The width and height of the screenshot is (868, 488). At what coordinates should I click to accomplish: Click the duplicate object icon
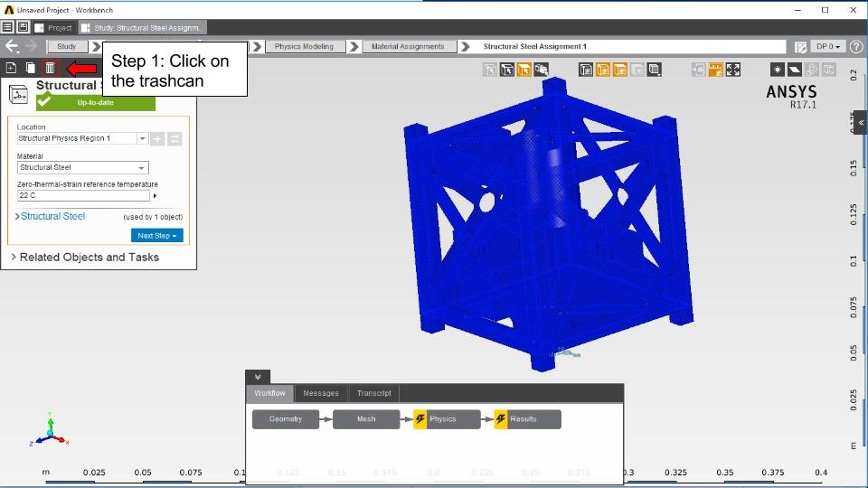coord(31,68)
